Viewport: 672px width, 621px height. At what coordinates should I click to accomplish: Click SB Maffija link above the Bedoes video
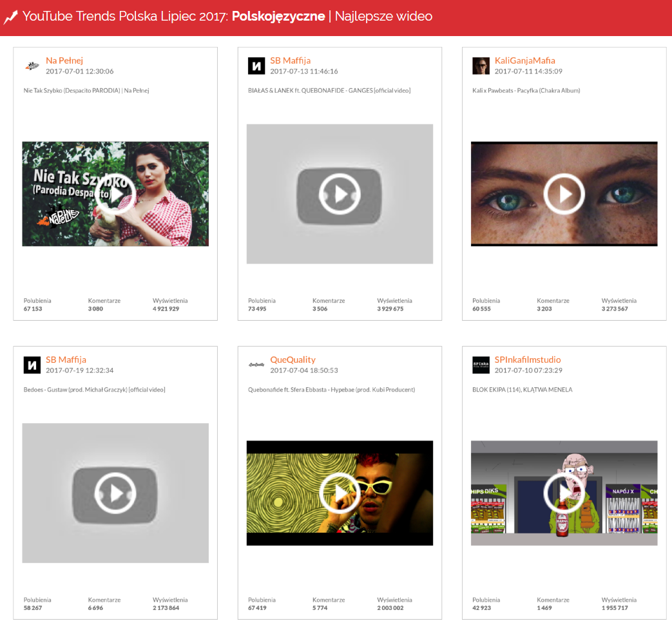(66, 359)
